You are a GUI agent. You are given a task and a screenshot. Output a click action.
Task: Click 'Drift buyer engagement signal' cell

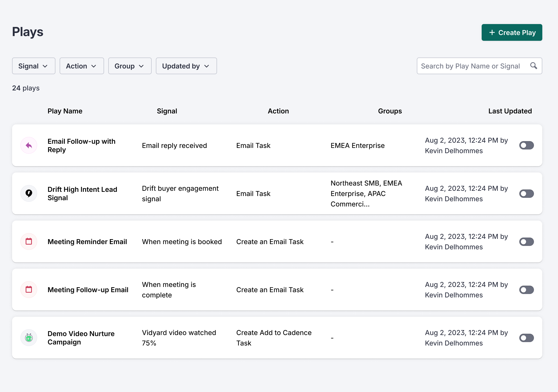(x=180, y=194)
